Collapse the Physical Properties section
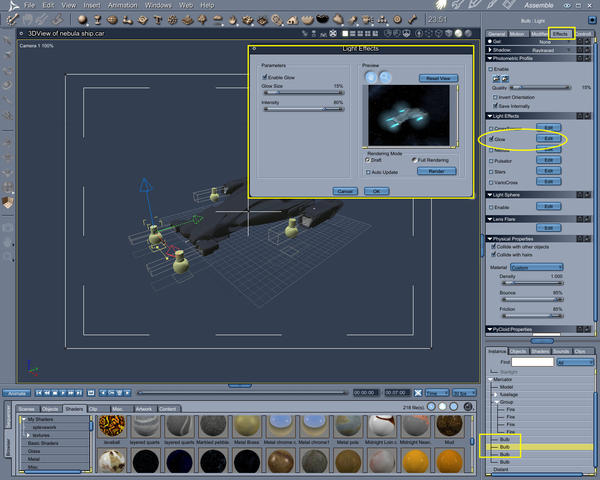 tap(489, 238)
